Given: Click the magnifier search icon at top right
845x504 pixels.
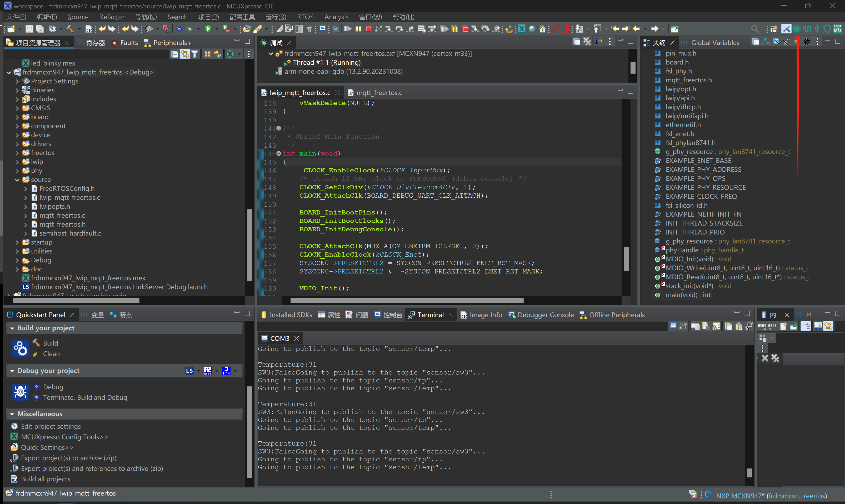Looking at the screenshot, I should point(755,29).
